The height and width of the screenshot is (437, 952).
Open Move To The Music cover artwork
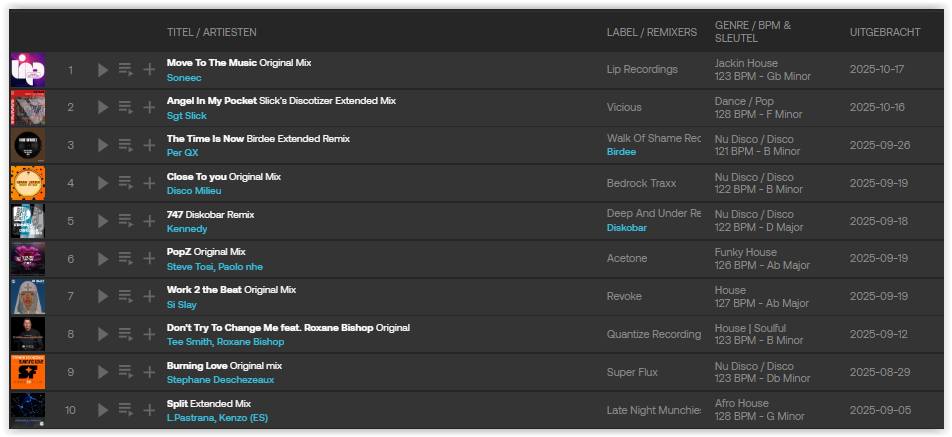27,70
